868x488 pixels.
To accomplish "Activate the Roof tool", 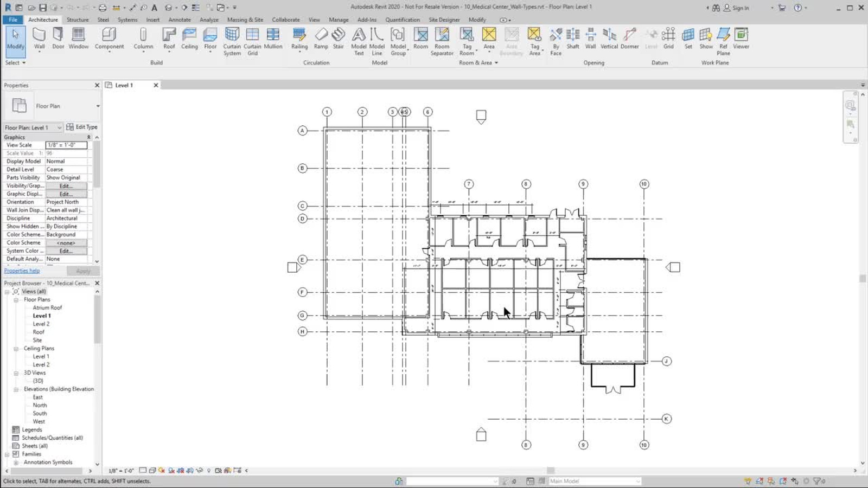I will (x=169, y=38).
